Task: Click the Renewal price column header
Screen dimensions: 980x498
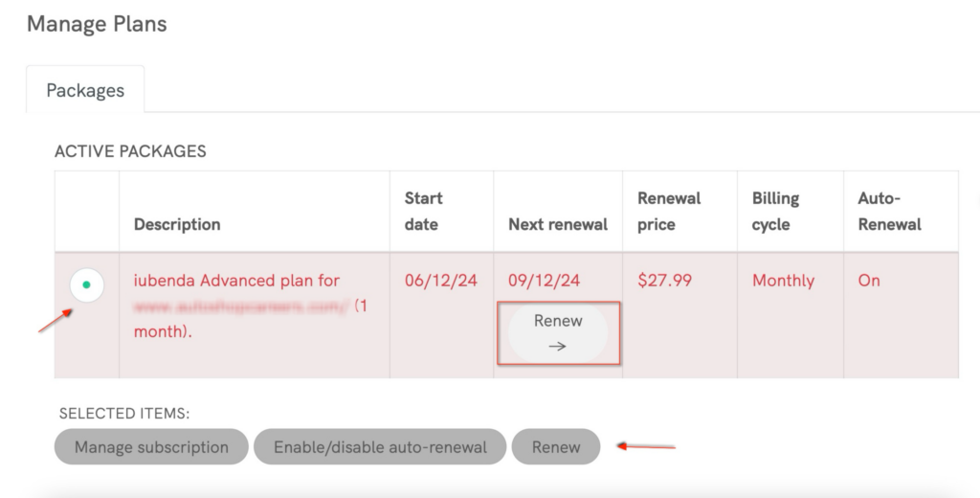Action: click(x=669, y=211)
